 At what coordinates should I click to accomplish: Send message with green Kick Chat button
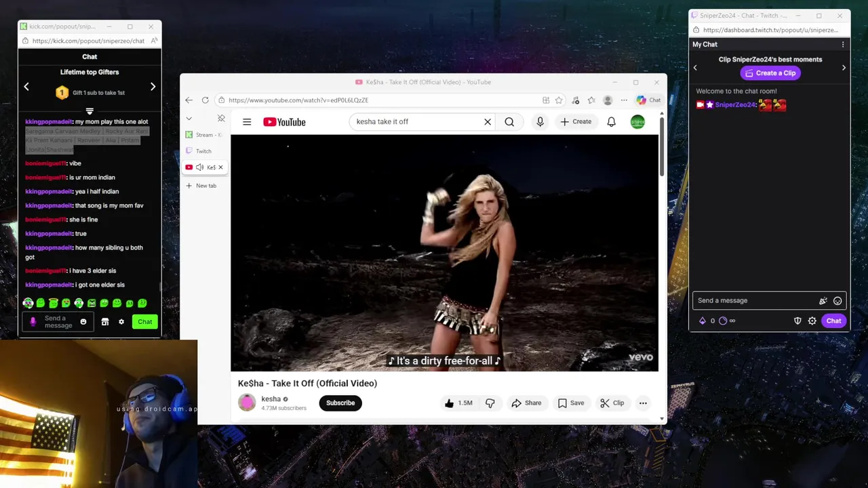[x=145, y=322]
